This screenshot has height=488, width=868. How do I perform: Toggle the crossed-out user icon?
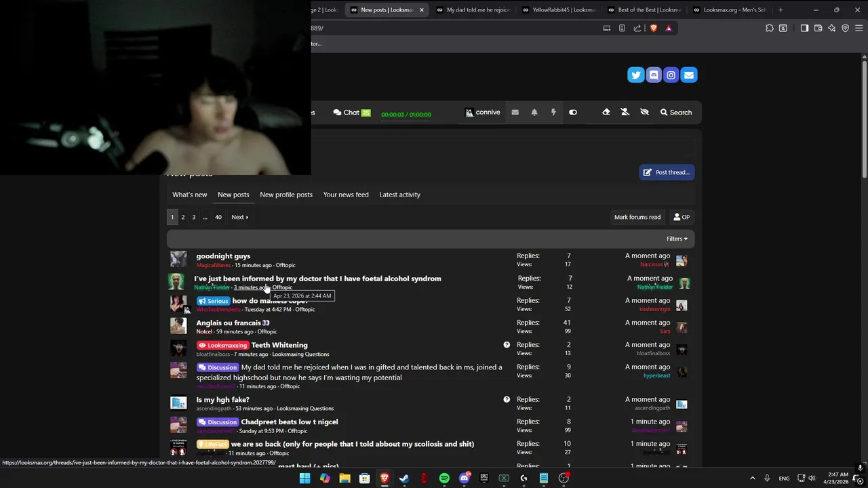[625, 113]
